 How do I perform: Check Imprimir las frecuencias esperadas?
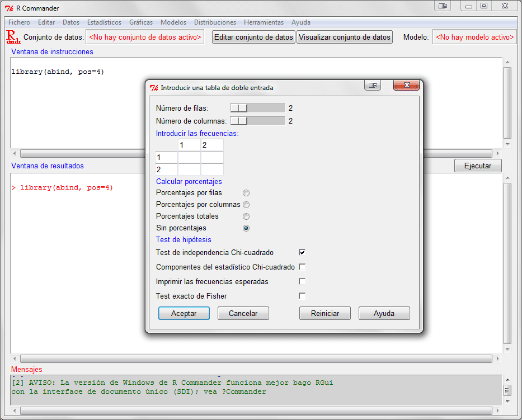[302, 281]
